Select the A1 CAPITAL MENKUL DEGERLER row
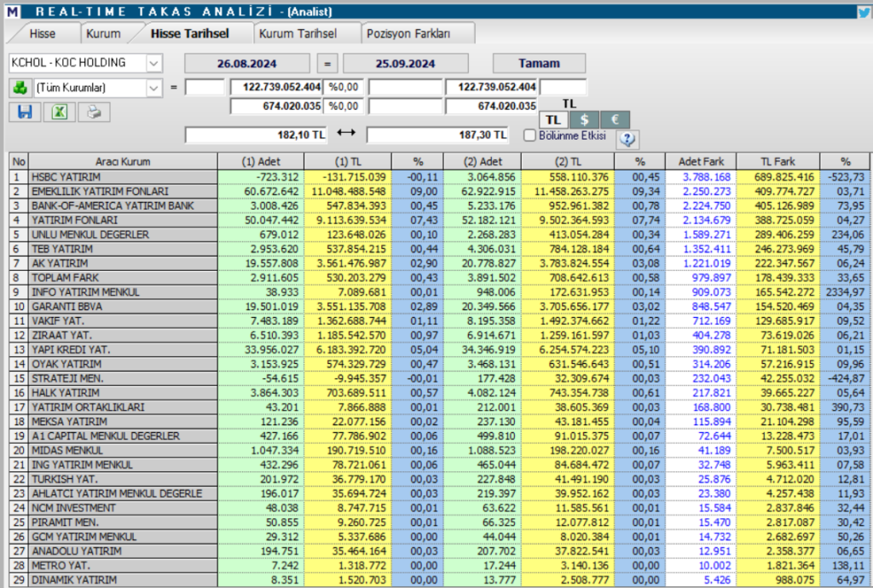This screenshot has height=588, width=873. click(x=439, y=436)
